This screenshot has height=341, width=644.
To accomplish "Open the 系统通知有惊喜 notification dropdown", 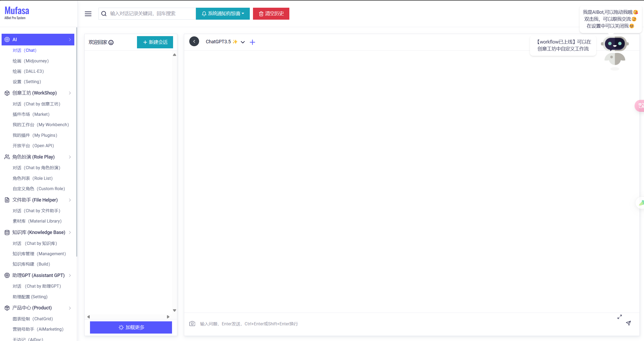I will tap(223, 14).
